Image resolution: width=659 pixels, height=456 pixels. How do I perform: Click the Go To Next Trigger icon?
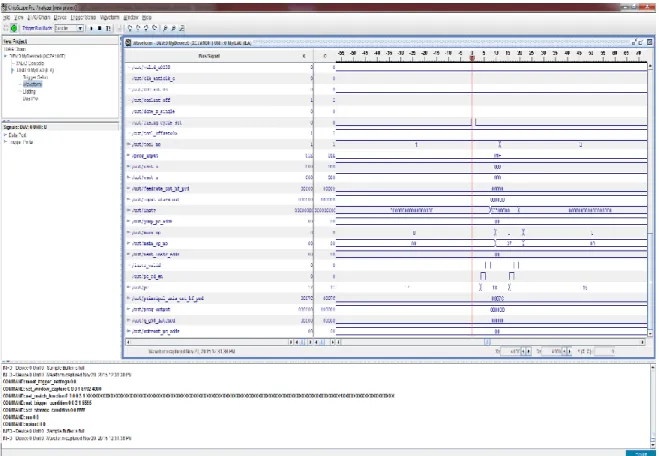point(155,28)
